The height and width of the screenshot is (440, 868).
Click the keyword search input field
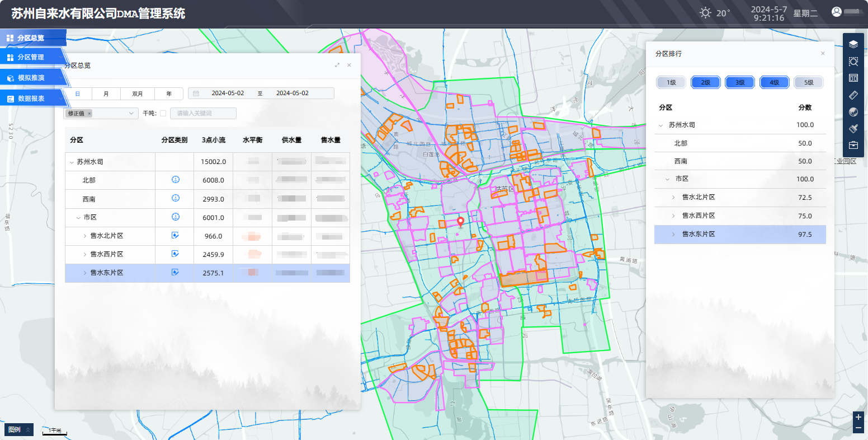(203, 114)
